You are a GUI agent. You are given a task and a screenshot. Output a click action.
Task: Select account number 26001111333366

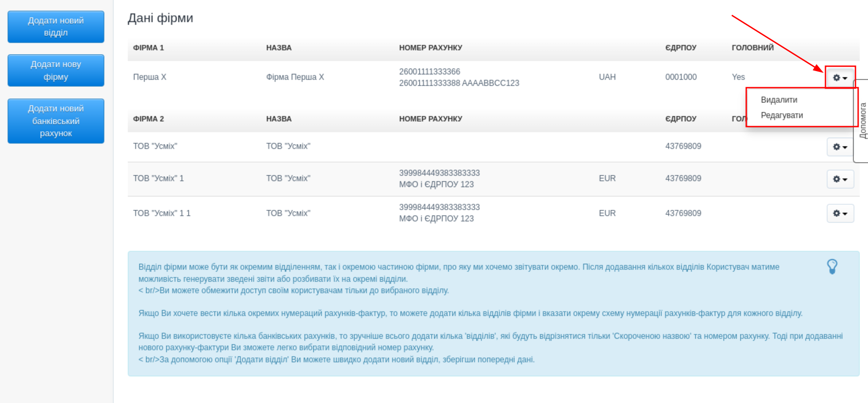tap(429, 72)
